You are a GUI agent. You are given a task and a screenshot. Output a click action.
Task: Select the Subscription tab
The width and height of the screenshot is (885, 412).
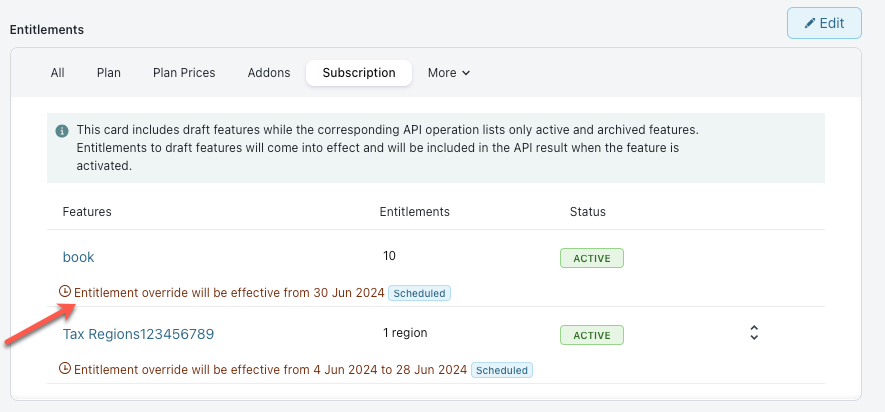(x=359, y=73)
